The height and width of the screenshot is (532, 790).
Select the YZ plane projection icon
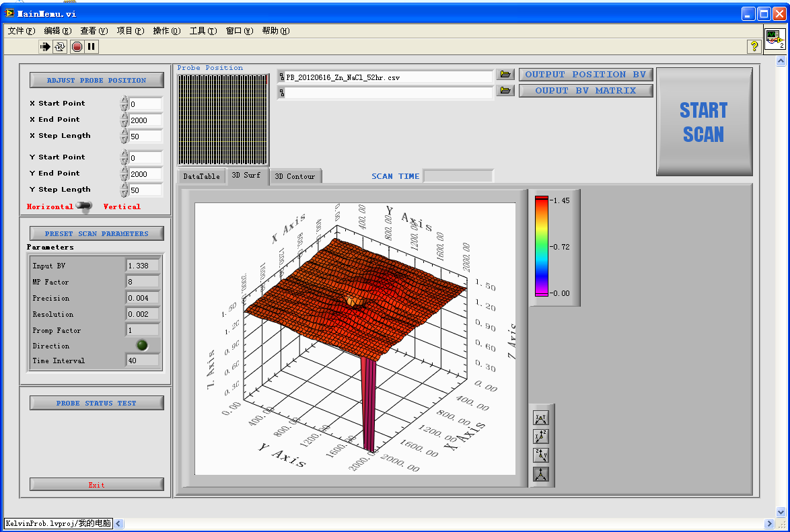point(540,455)
